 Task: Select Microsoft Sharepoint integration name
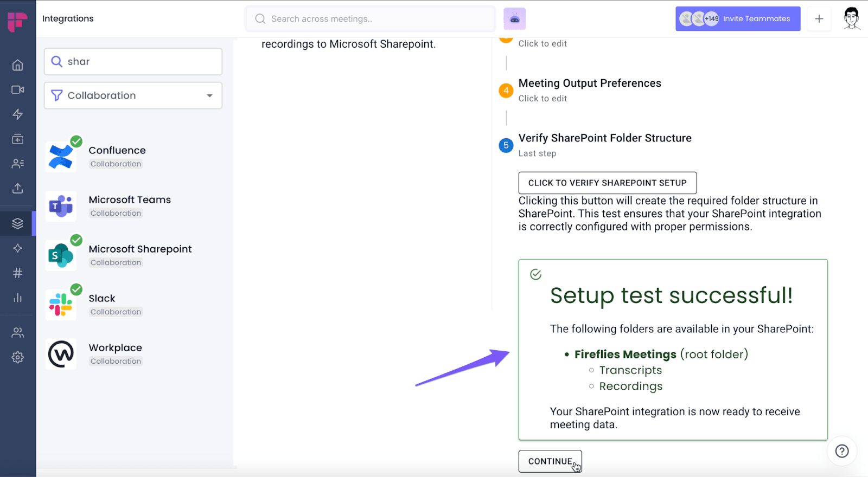(140, 249)
